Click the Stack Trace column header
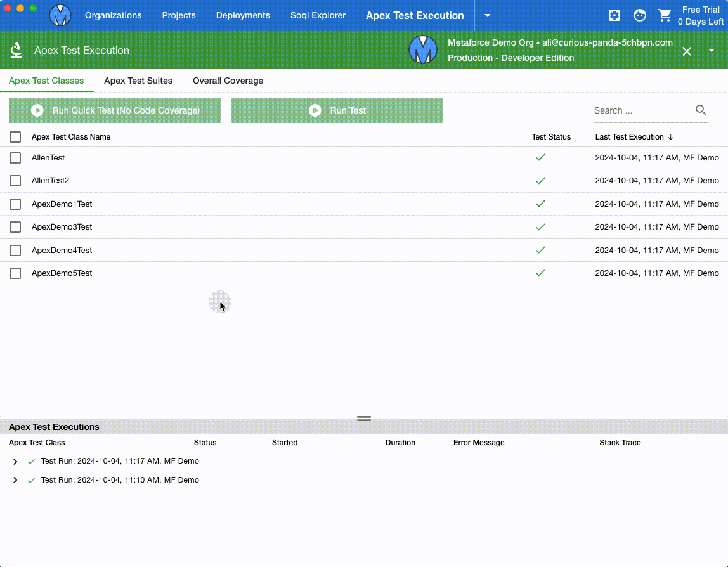 pos(620,443)
